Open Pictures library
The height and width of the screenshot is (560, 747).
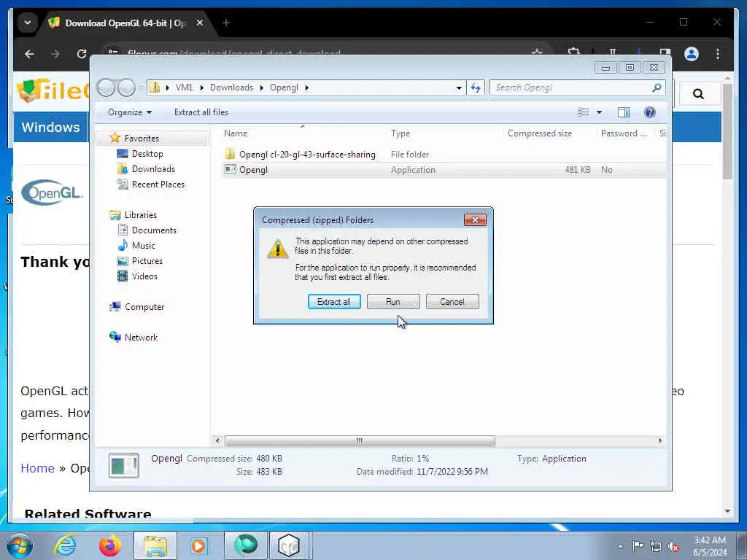[x=147, y=261]
